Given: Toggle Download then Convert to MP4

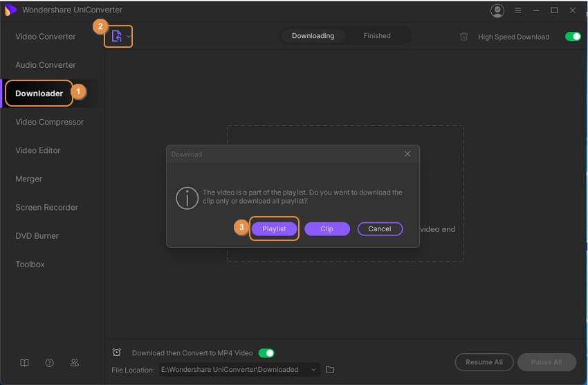Looking at the screenshot, I should click(x=266, y=352).
